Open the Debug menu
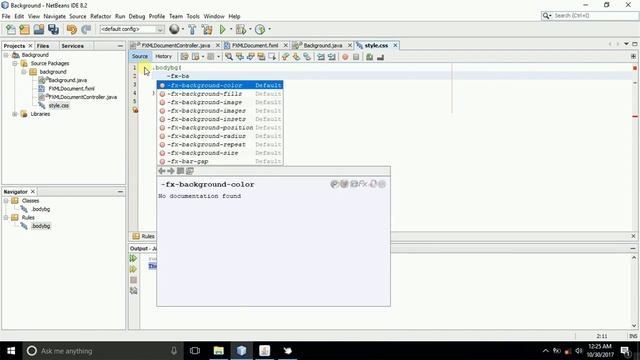Image resolution: width=640 pixels, height=360 pixels. pos(137,16)
